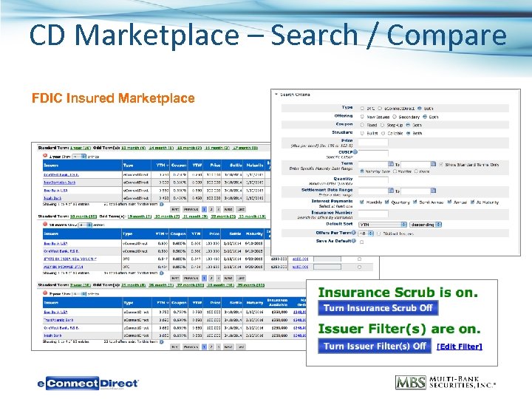The height and width of the screenshot is (399, 532).
Task: Collapse the 1 year table red icon
Action: [x=45, y=156]
